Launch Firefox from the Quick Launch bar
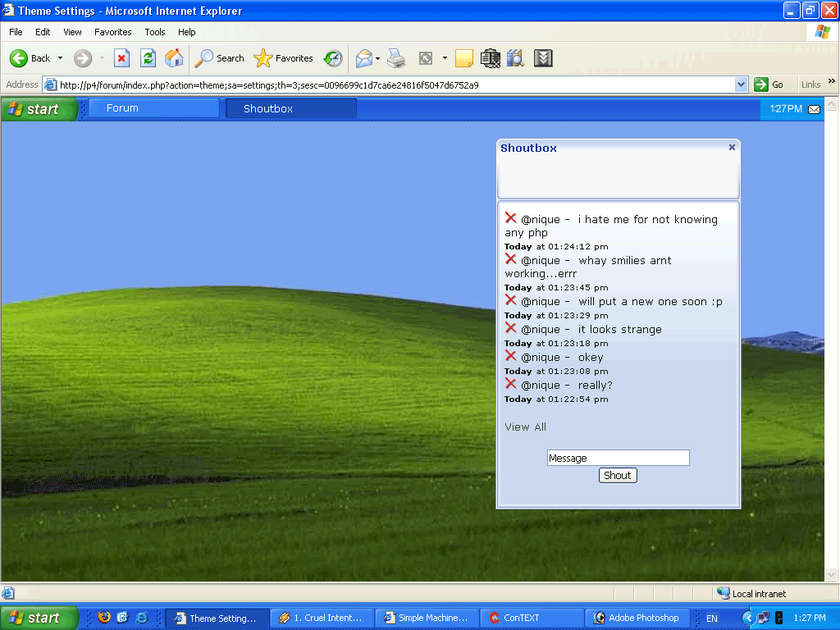The width and height of the screenshot is (840, 630). click(104, 617)
